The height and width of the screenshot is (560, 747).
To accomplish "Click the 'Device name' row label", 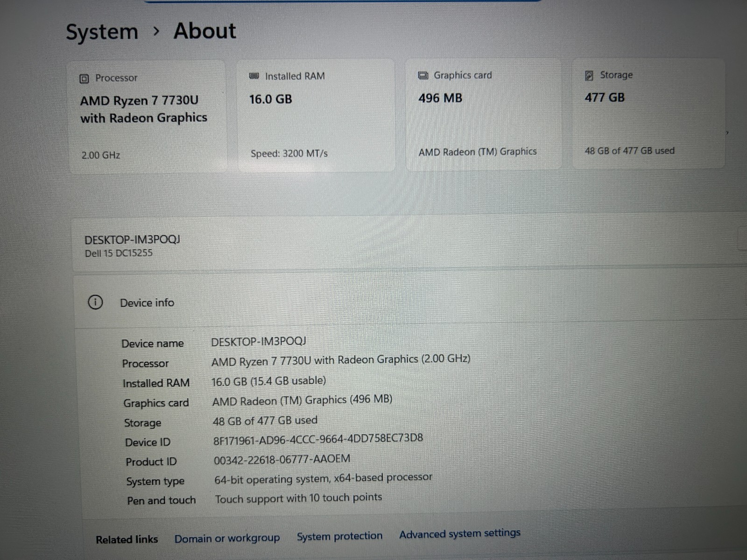I will pyautogui.click(x=152, y=344).
